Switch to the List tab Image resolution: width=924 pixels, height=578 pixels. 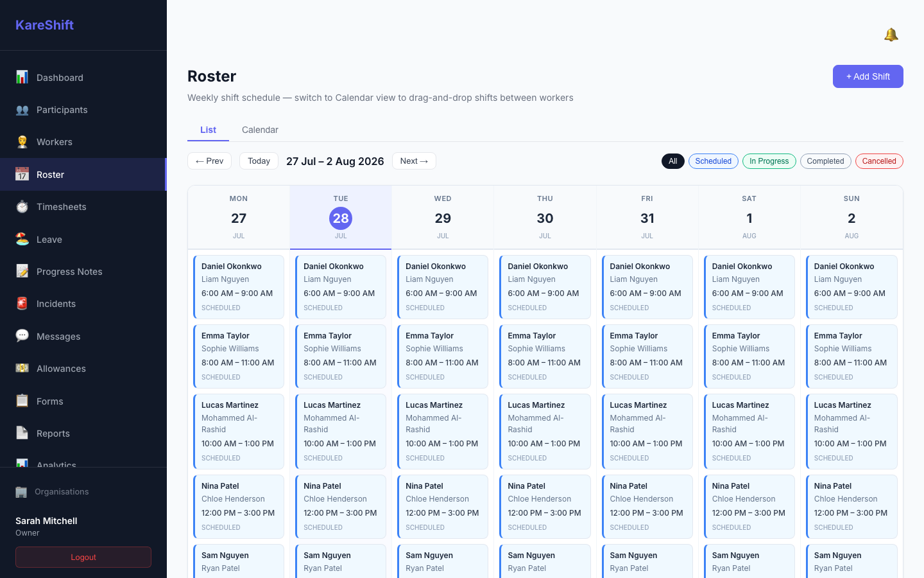[208, 130]
